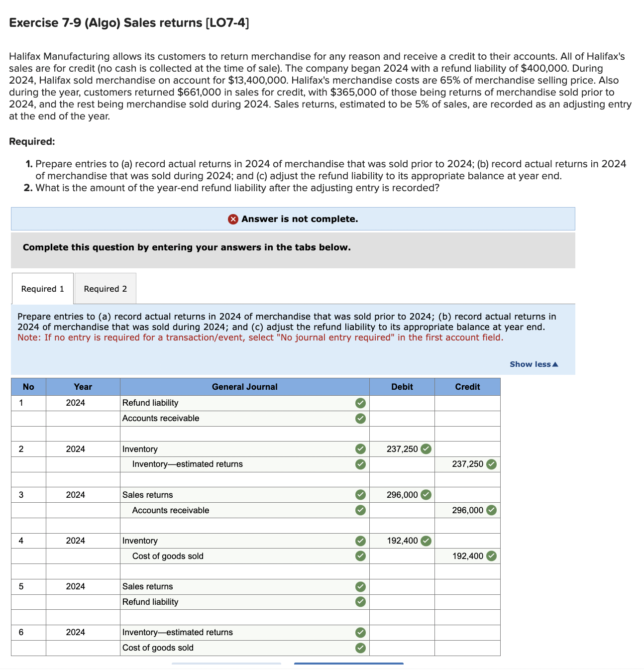Click the red error icon in the banner
644x671 pixels.
[232, 219]
